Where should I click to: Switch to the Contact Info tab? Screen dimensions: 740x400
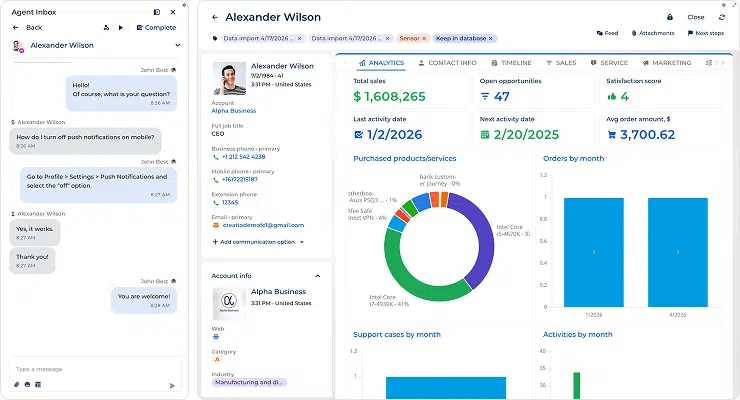447,63
